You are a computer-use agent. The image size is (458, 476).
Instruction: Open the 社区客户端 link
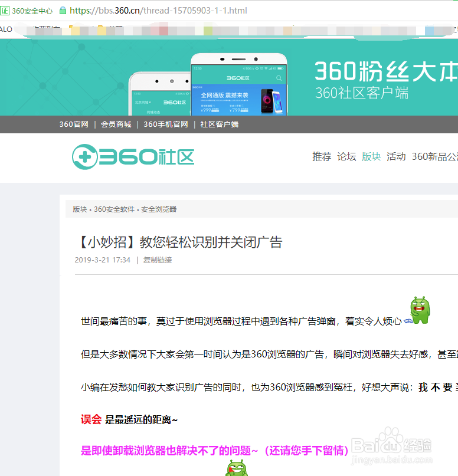[220, 124]
